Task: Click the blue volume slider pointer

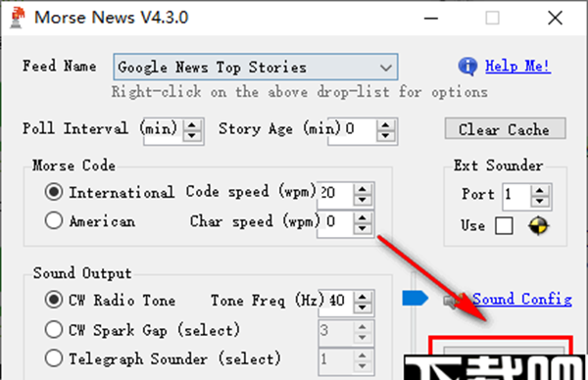Action: [415, 299]
